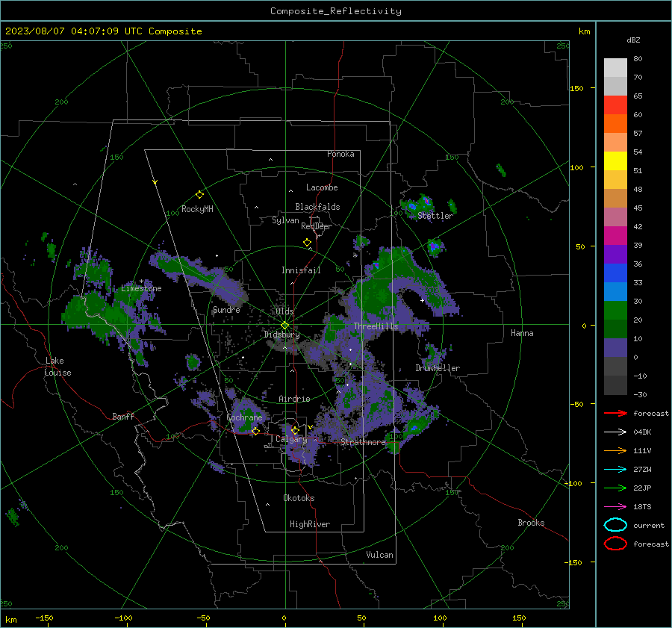Click the RockyMH label on the map
The width and height of the screenshot is (672, 628).
(x=197, y=209)
